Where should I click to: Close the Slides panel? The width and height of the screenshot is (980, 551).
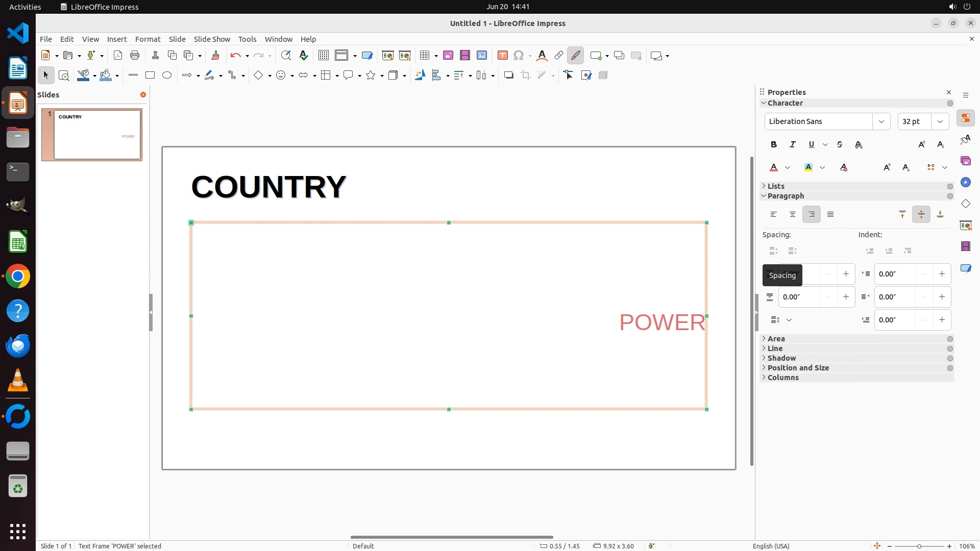pos(143,94)
